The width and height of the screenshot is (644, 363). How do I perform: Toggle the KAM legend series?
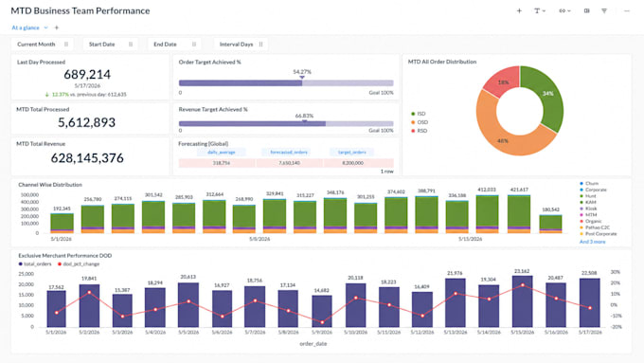pyautogui.click(x=588, y=202)
